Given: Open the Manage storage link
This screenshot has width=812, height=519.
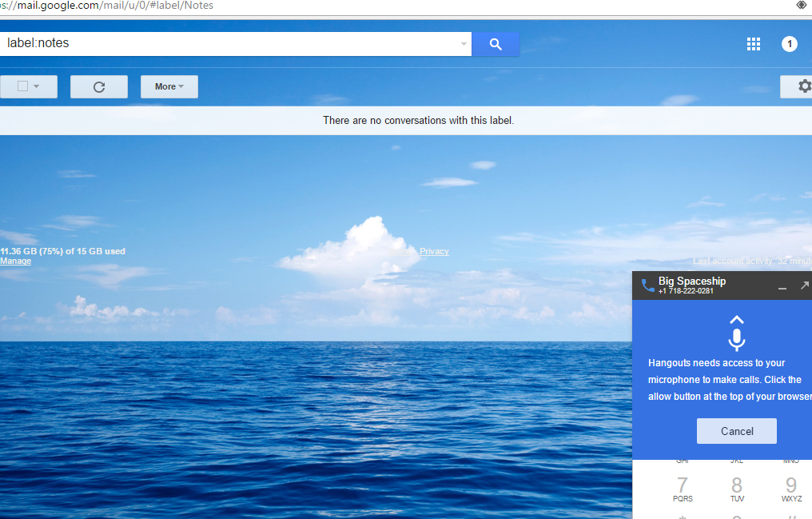Looking at the screenshot, I should tap(15, 261).
